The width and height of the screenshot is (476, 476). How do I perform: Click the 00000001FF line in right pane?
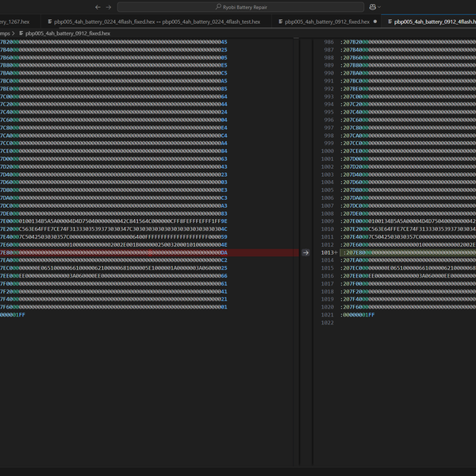(x=357, y=315)
